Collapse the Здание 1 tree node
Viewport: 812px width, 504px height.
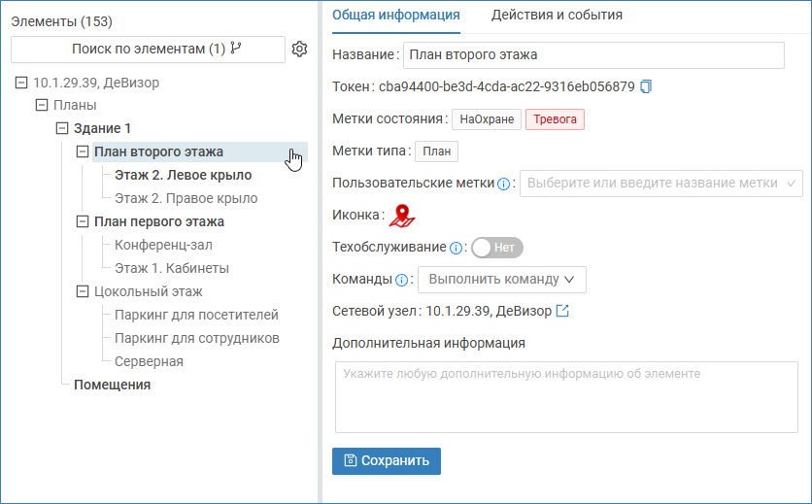pos(62,128)
